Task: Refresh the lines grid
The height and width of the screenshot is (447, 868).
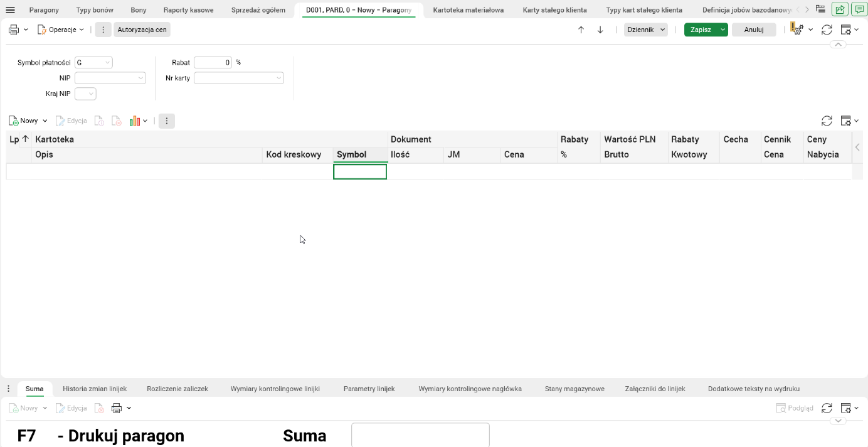Action: pyautogui.click(x=827, y=121)
